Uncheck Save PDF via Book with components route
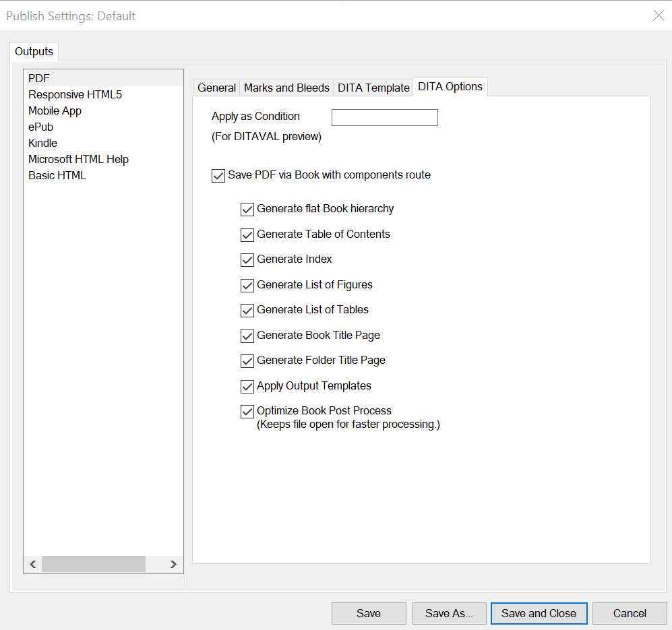672x630 pixels. (x=218, y=176)
